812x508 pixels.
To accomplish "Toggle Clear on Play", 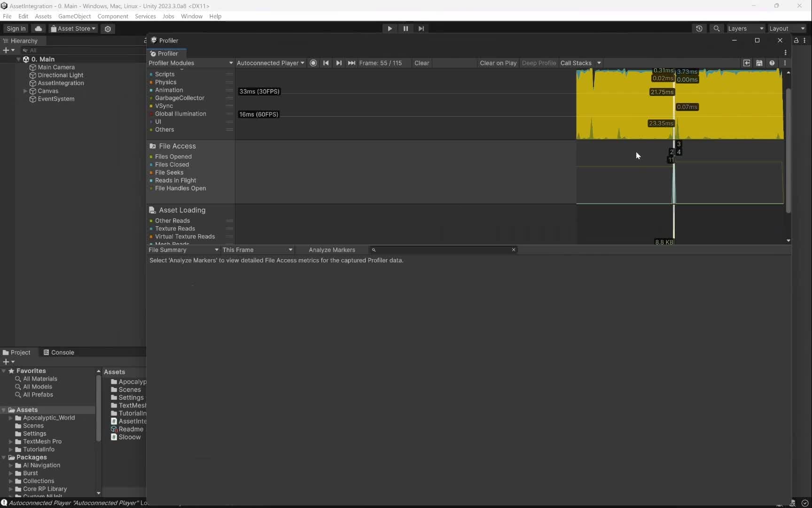I will point(498,63).
